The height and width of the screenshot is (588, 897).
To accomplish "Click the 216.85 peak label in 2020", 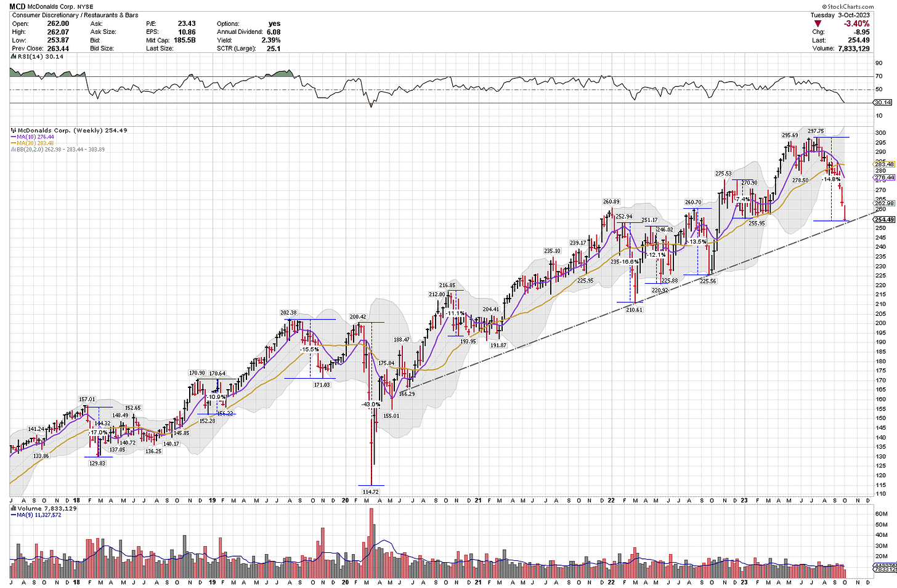I will (447, 285).
